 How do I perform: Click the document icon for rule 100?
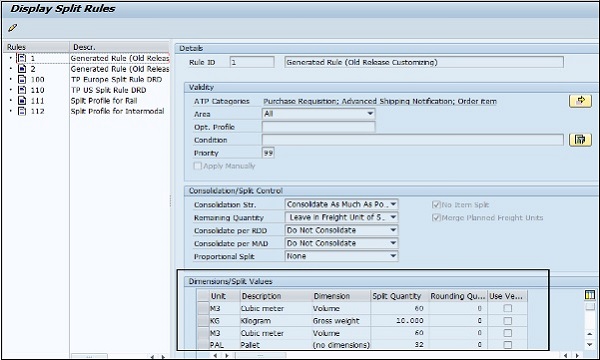coord(22,79)
